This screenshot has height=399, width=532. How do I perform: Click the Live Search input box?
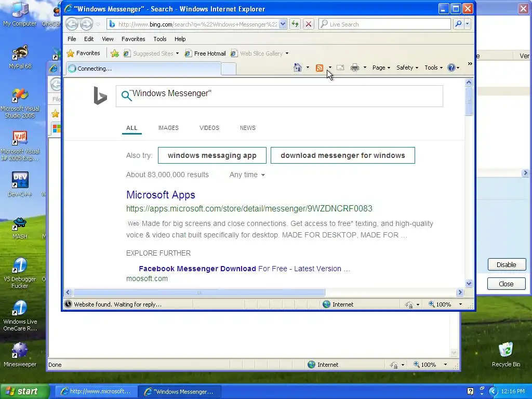click(x=384, y=24)
